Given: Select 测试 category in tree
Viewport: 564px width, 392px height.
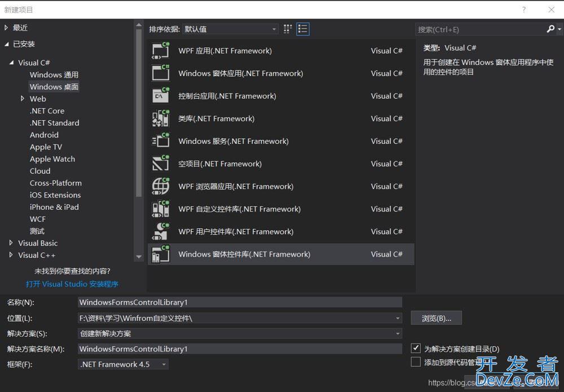Looking at the screenshot, I should coord(37,231).
